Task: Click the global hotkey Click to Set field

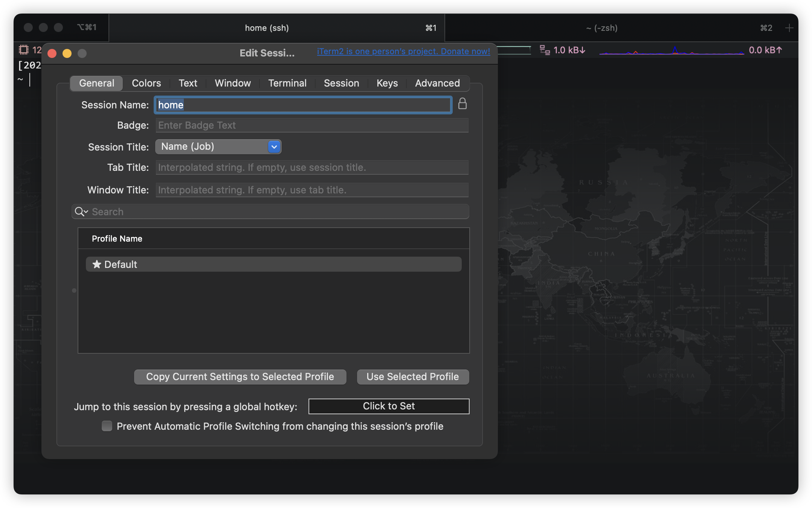Action: [x=389, y=406]
